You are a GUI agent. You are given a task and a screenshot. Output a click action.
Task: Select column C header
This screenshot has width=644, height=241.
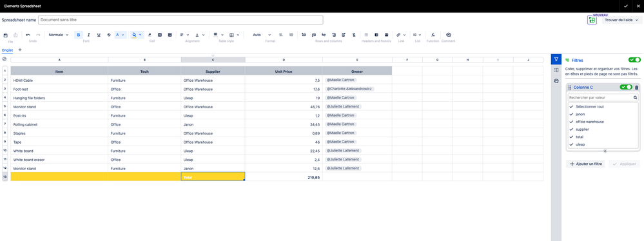pos(213,60)
